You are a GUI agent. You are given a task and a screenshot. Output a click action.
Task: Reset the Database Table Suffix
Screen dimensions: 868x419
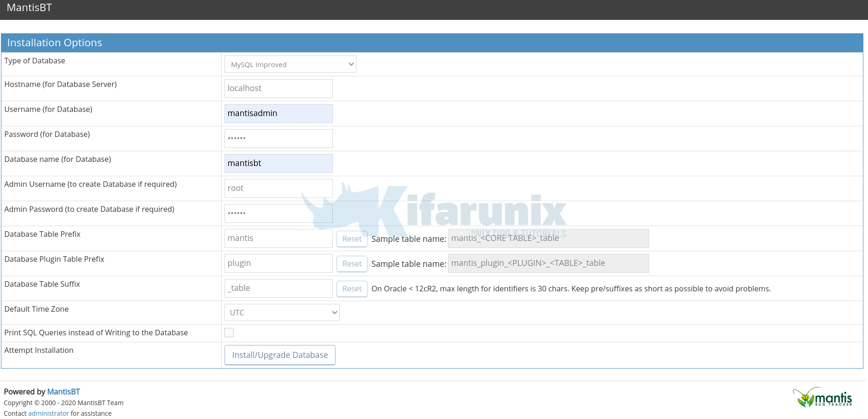[352, 289]
